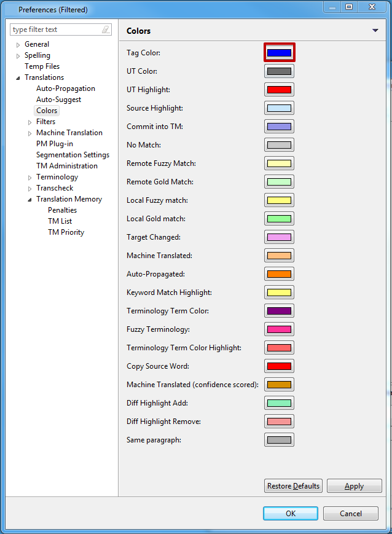Collapse the Translation Memory node

tap(30, 200)
